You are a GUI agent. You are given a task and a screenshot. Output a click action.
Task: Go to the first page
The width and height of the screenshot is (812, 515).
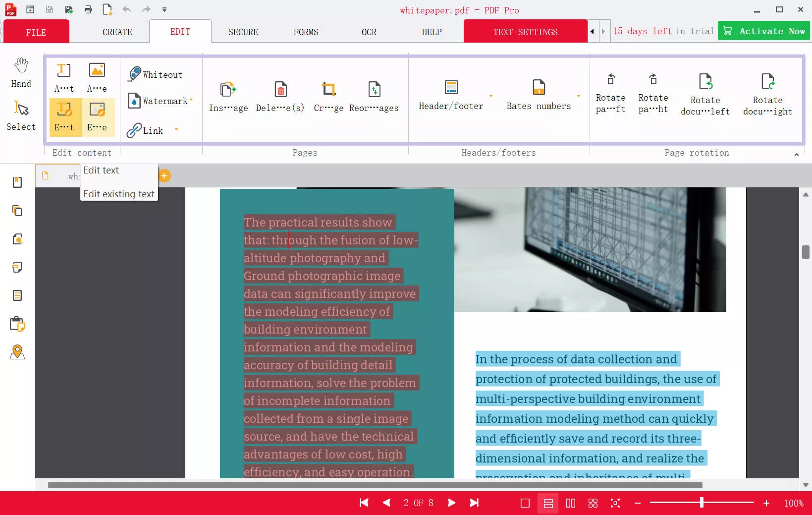tap(364, 503)
